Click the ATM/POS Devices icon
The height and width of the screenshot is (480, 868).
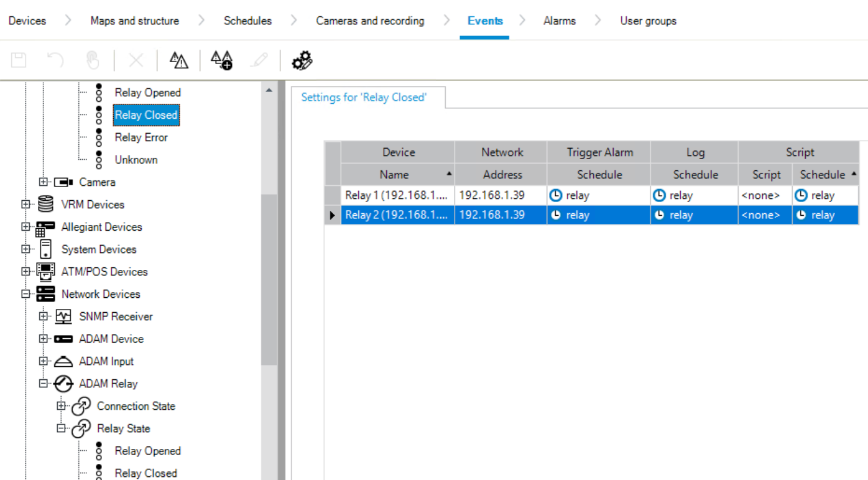point(45,272)
